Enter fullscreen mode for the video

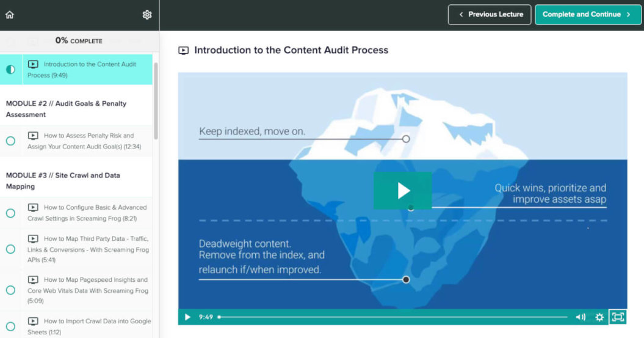618,317
